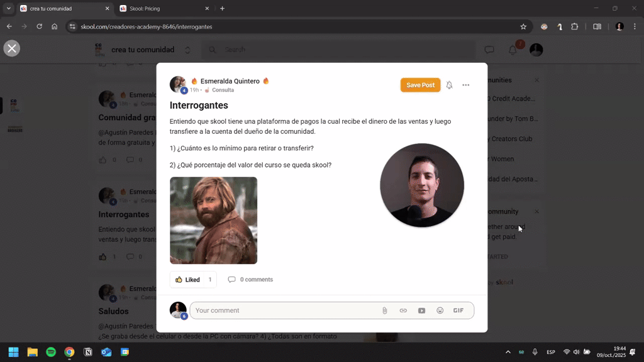The height and width of the screenshot is (362, 644).
Task: Open Spotify from taskbar
Action: tap(51, 352)
